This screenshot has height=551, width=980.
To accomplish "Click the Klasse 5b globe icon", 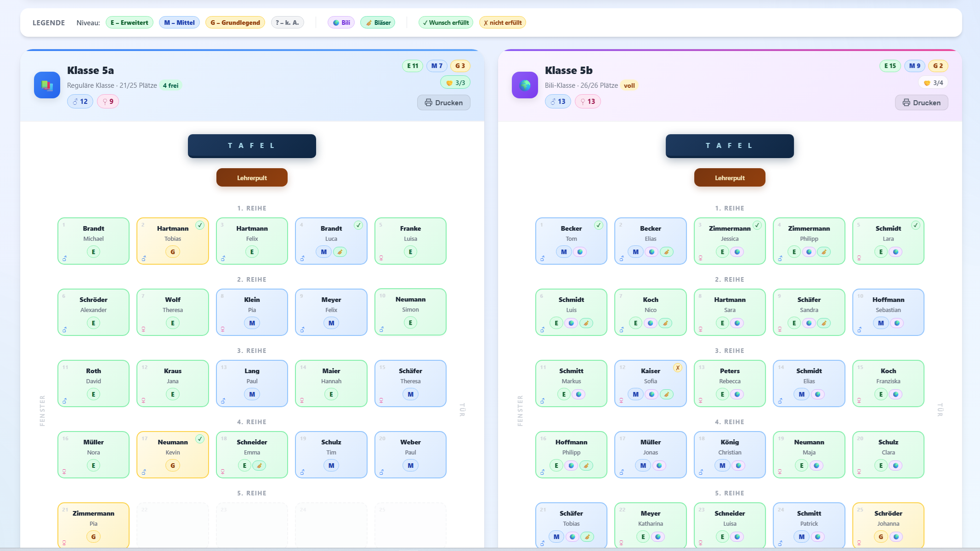I will tap(525, 85).
